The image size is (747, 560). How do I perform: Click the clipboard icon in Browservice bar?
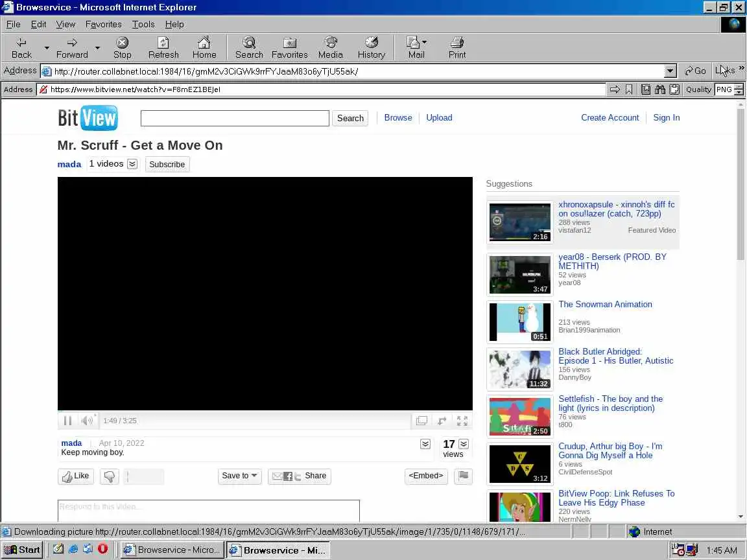[x=674, y=89]
